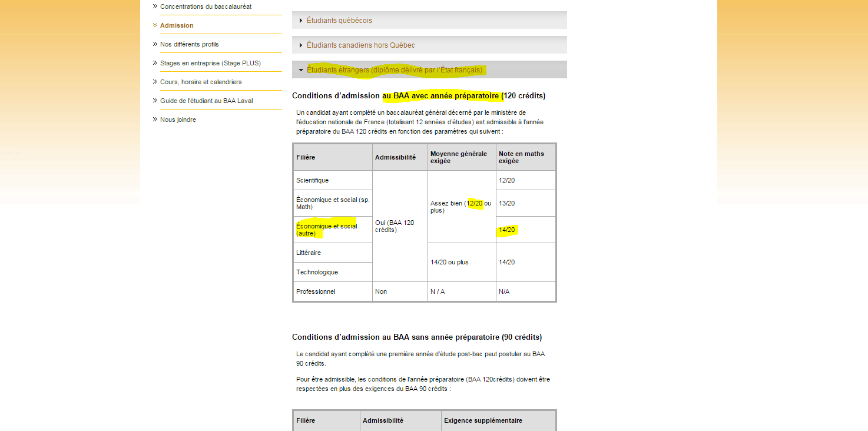Click the highlighted 14/20 math grade cell
This screenshot has height=431, width=868.
click(x=507, y=230)
